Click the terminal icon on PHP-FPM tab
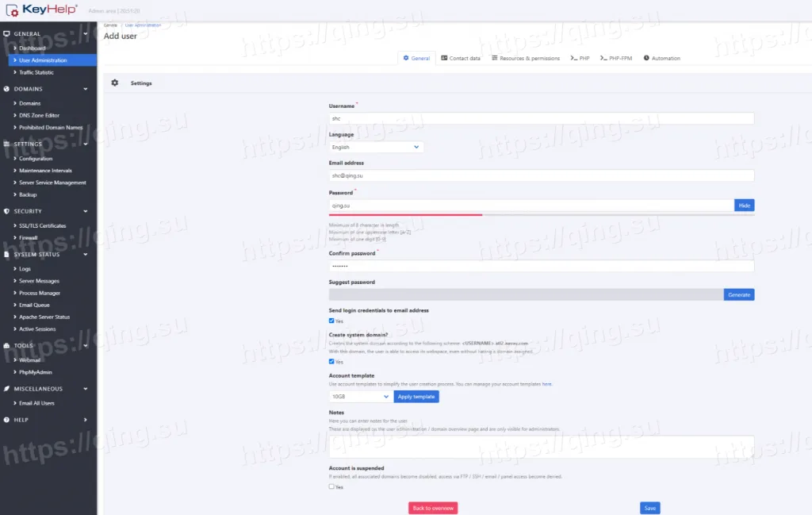This screenshot has width=812, height=515. point(603,58)
